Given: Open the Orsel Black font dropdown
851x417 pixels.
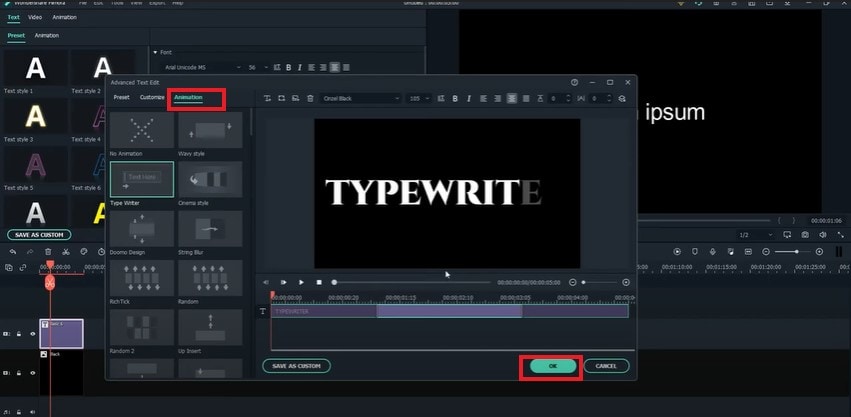Looking at the screenshot, I should [360, 98].
